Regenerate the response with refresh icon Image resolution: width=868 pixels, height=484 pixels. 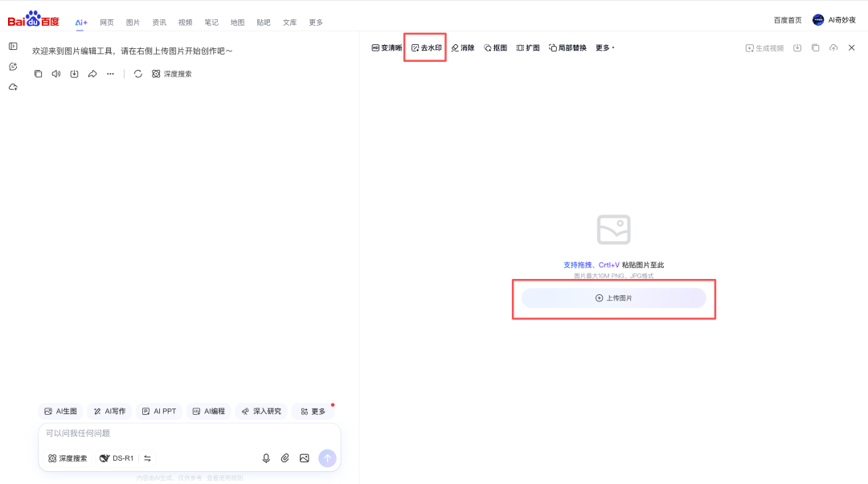138,74
